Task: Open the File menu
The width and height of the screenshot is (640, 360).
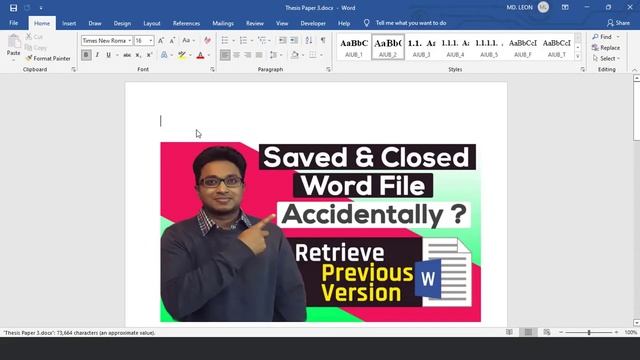Action: [x=13, y=23]
